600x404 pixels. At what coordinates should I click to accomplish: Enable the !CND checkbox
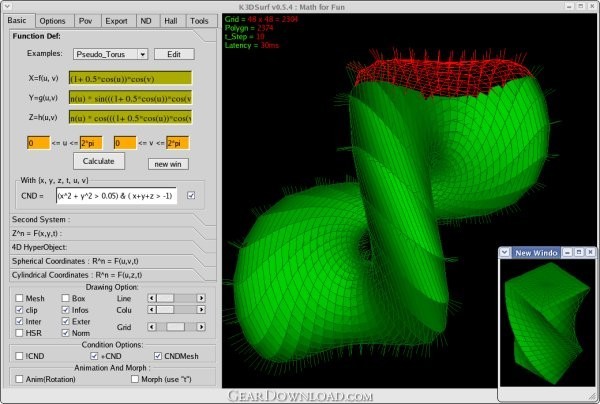(x=19, y=356)
